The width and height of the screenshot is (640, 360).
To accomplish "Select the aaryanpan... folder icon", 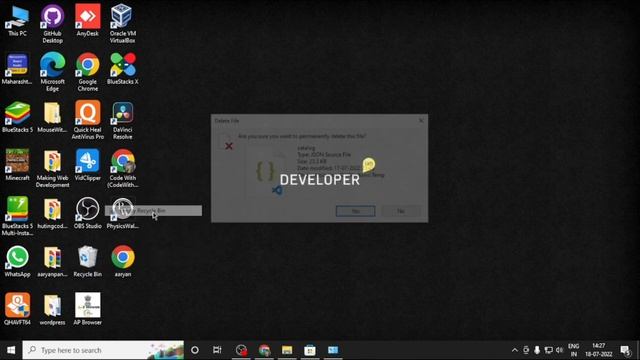I will [52, 261].
